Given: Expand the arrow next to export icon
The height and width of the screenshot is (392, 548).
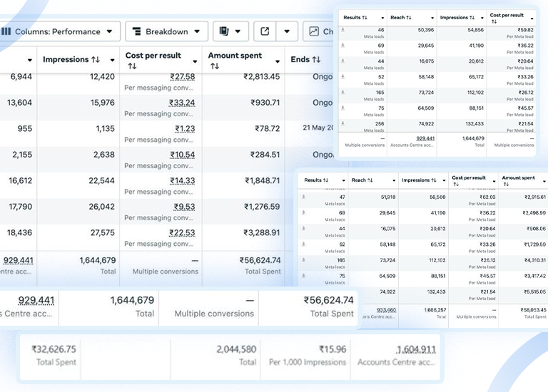Looking at the screenshot, I should [x=287, y=31].
